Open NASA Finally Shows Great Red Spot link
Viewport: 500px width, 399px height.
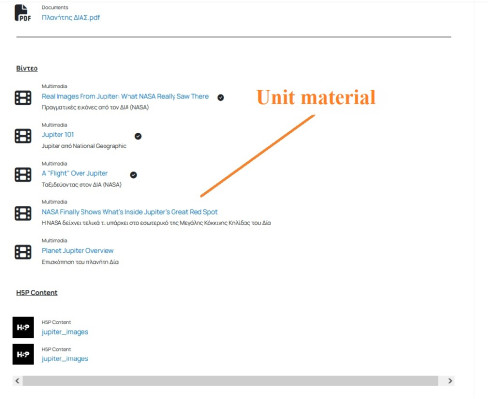[x=129, y=212]
